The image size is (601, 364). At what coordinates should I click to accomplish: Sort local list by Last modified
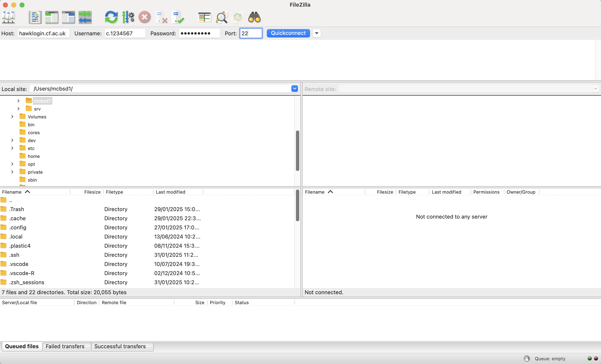click(x=178, y=192)
